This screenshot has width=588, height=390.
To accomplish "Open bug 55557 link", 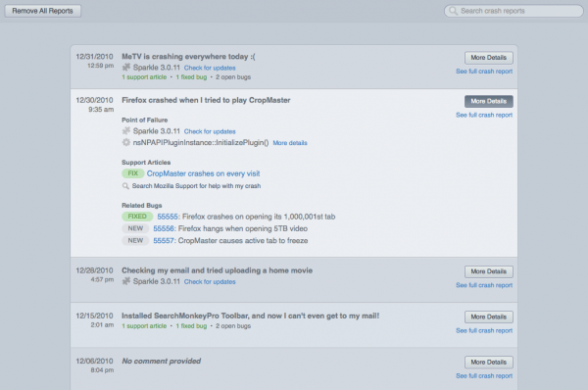I will pyautogui.click(x=164, y=240).
